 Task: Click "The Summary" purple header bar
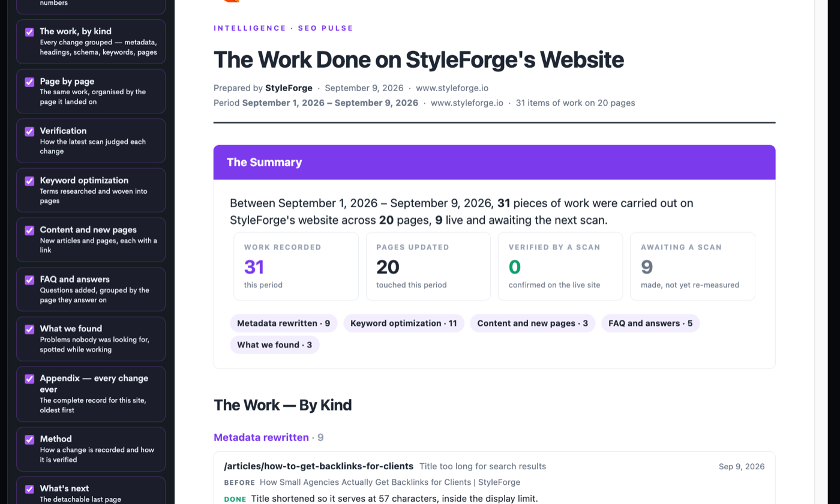(494, 163)
